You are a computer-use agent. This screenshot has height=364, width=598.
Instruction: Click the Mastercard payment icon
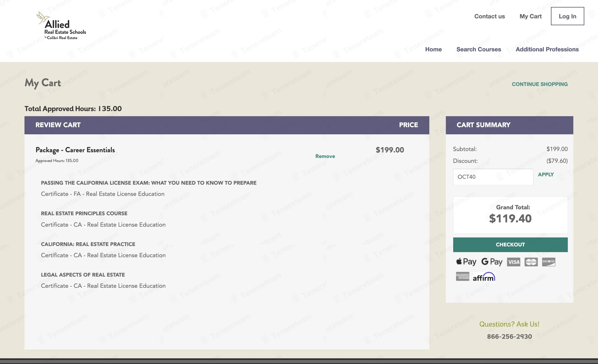coord(531,262)
